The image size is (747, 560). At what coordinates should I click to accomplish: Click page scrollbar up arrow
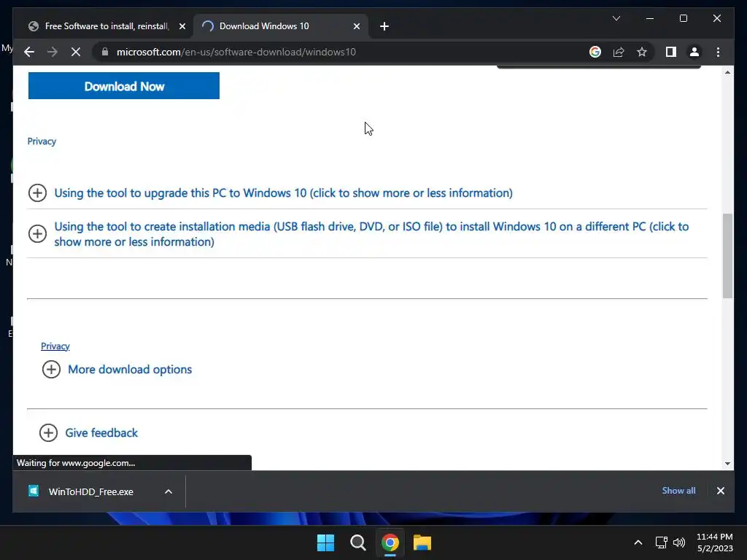pyautogui.click(x=727, y=72)
